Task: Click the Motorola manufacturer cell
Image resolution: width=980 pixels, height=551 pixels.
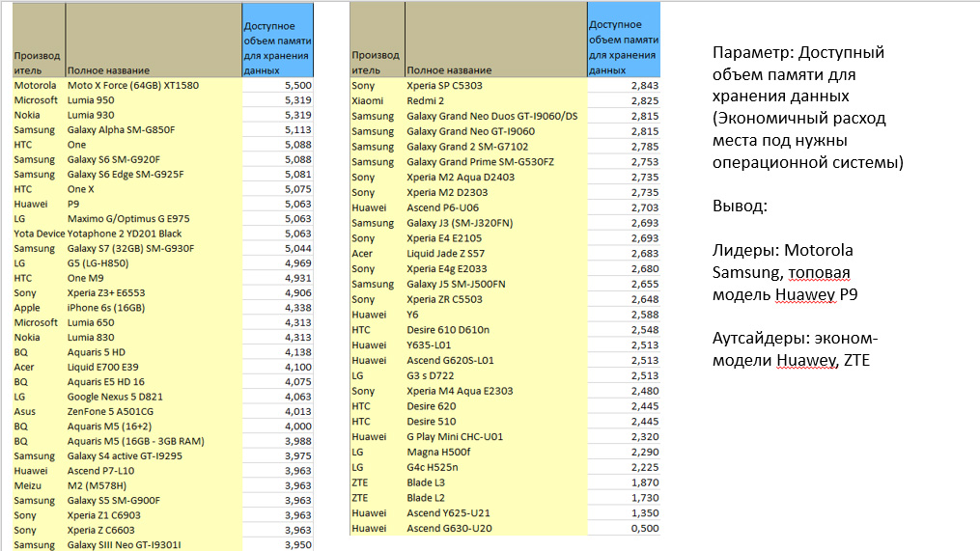Action: click(x=39, y=85)
